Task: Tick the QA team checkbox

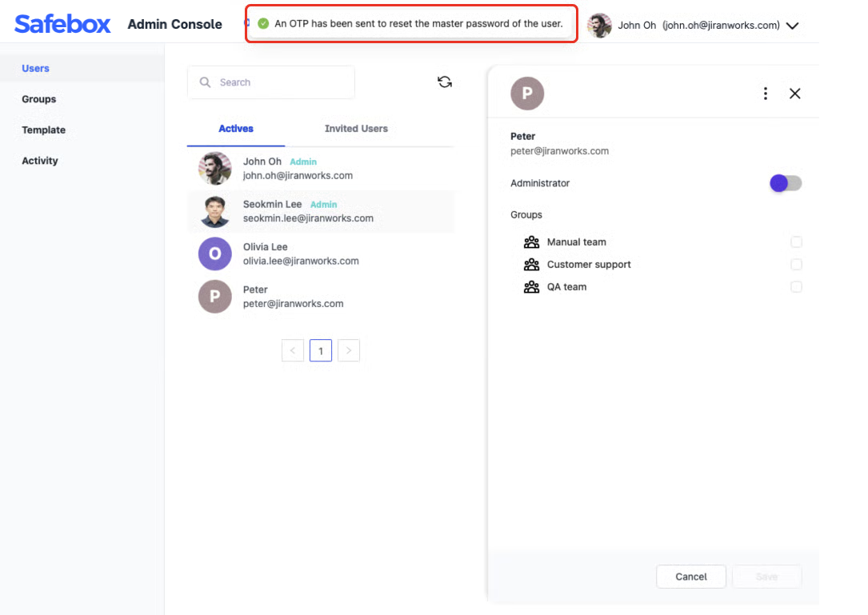Action: click(796, 287)
